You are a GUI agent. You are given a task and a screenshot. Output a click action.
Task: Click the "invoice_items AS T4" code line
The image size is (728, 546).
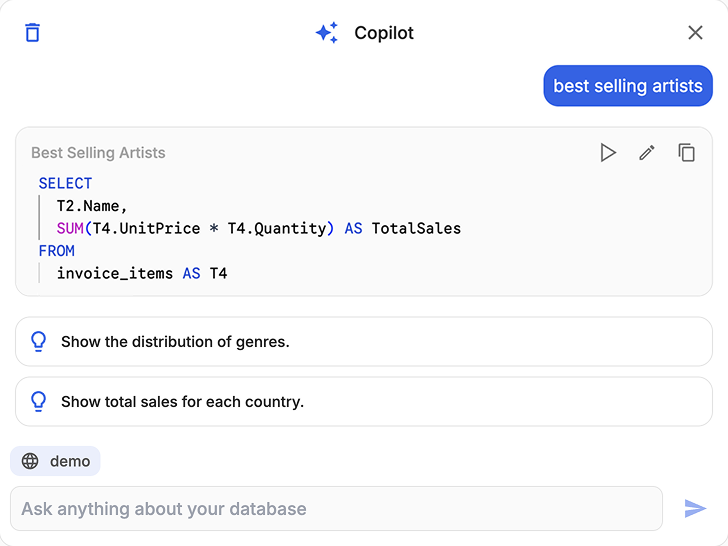point(142,273)
